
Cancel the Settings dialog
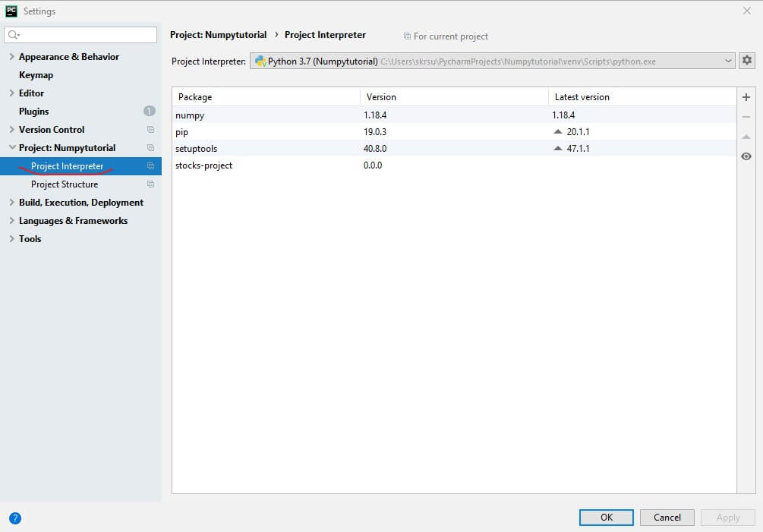tap(666, 517)
